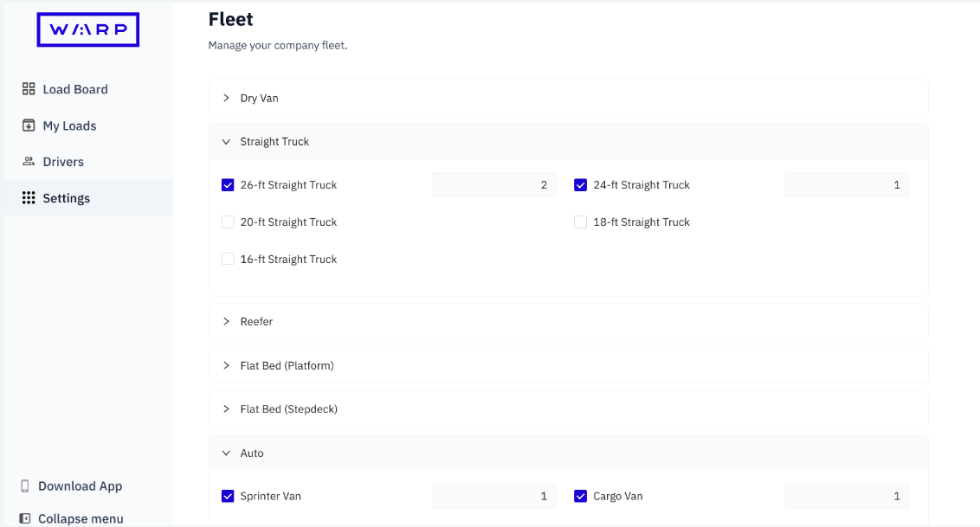Screen dimensions: 980x527
Task: Open Load Board grid icon
Action: click(29, 88)
